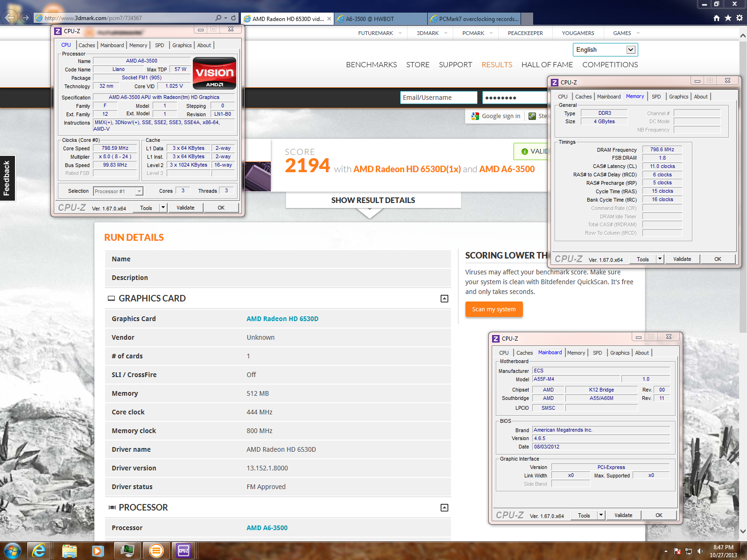
Task: Open the AMD Radeon HD 6530D graphics card link
Action: point(282,319)
